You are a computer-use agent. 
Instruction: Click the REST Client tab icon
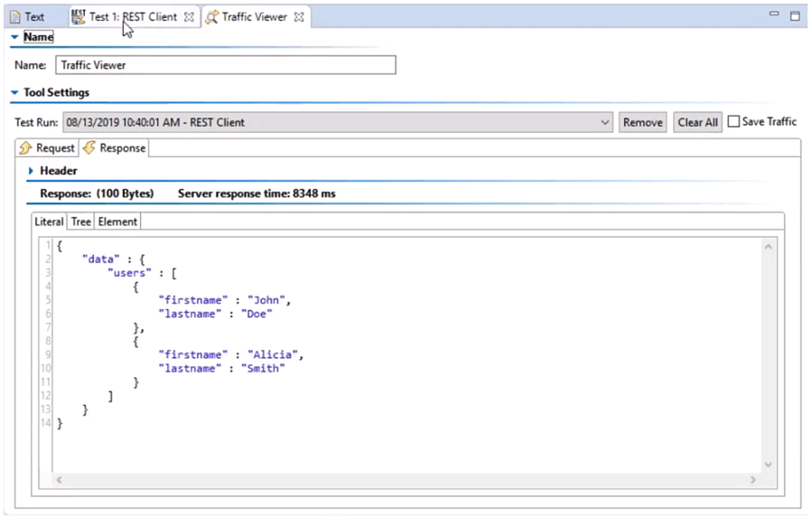click(79, 16)
